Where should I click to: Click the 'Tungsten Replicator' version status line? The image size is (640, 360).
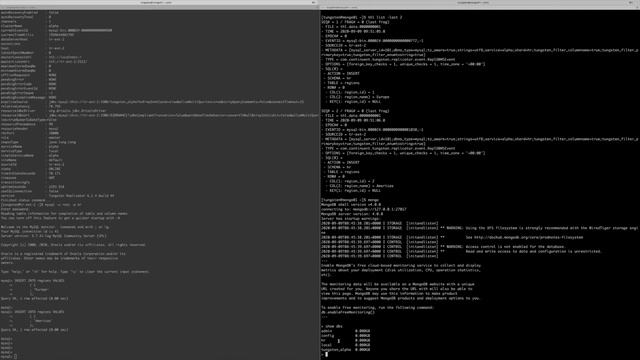[x=58, y=196]
